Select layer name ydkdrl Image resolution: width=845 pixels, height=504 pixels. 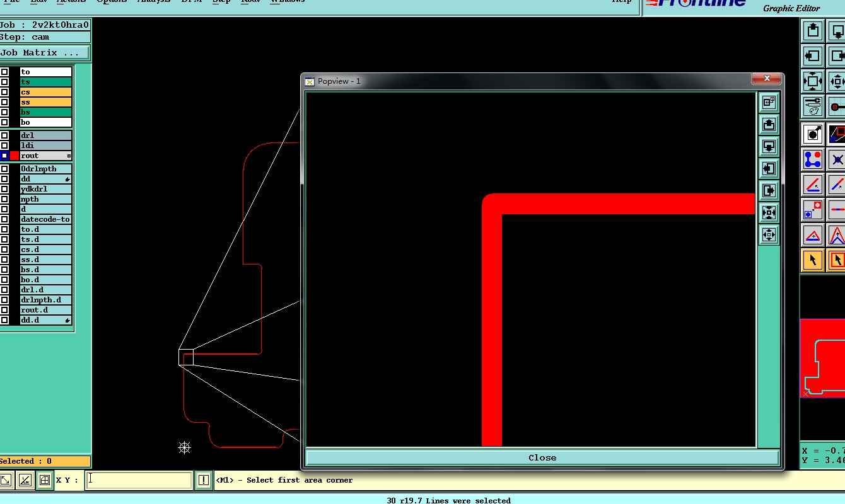(x=45, y=189)
